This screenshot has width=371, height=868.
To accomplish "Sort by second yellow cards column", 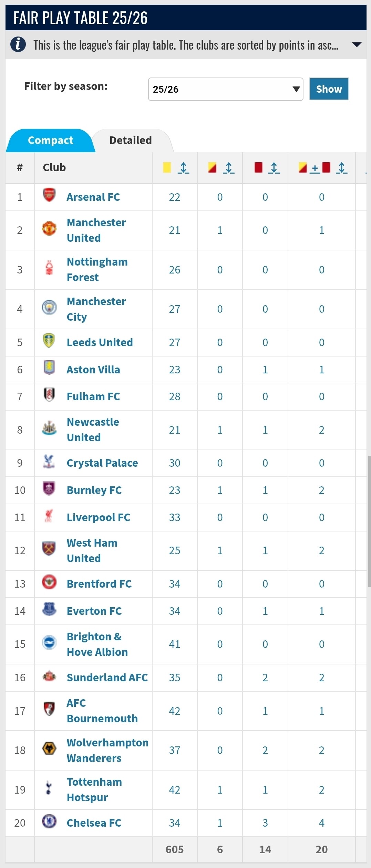I will (x=228, y=168).
